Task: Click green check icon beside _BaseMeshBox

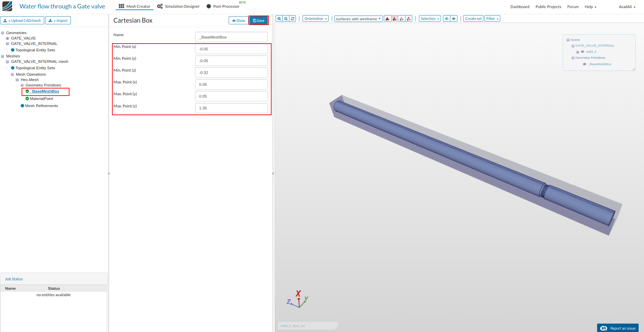Action: click(x=27, y=91)
